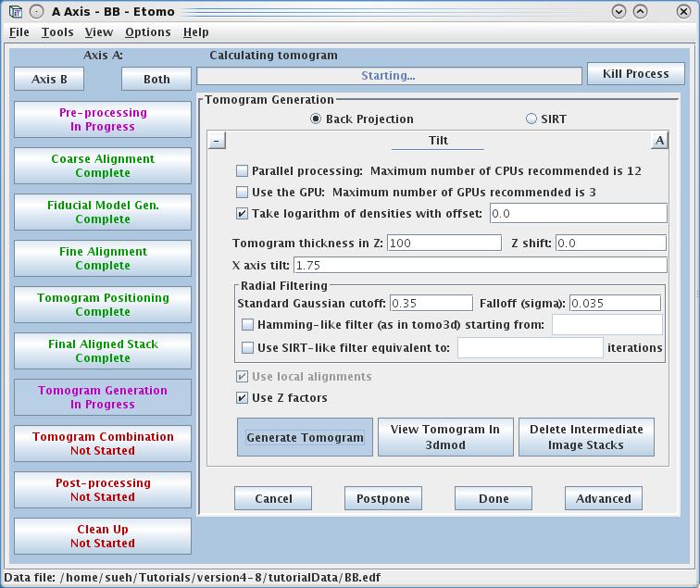This screenshot has height=588, width=700.
Task: Open Tomogram Positioning step
Action: pyautogui.click(x=103, y=305)
